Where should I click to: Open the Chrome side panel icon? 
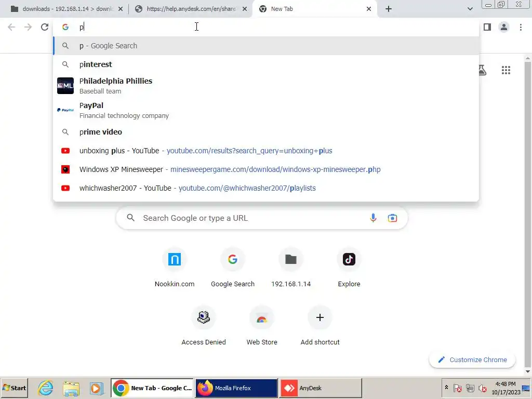487,27
